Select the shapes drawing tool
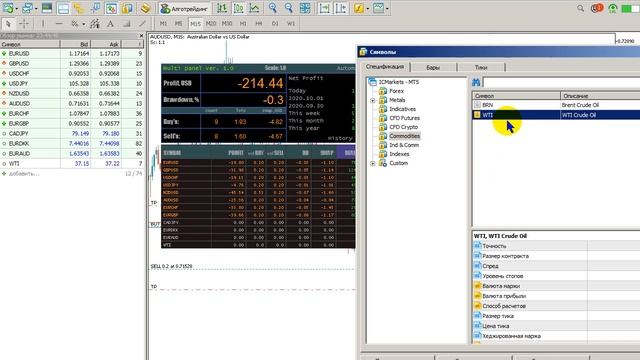Image resolution: width=640 pixels, height=360 pixels. click(x=127, y=24)
